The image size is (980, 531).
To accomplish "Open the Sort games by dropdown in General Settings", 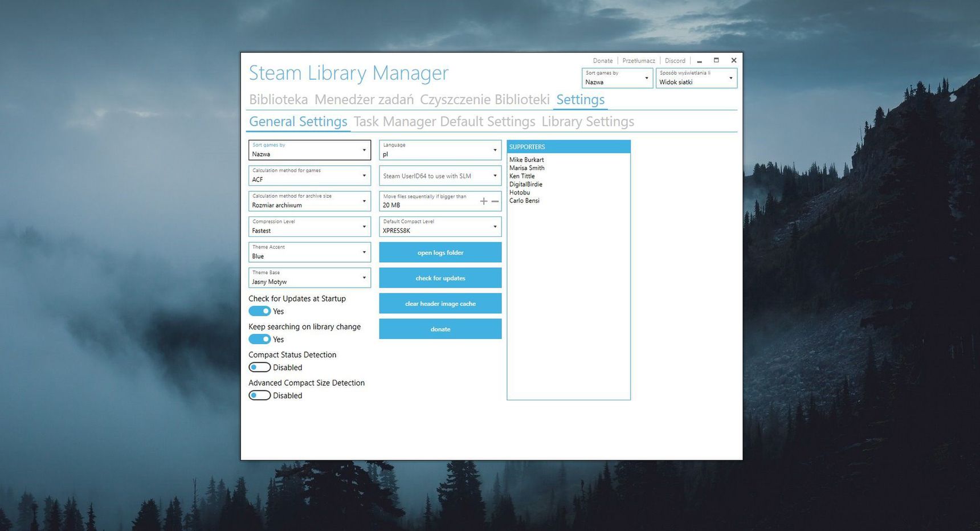I will [309, 150].
